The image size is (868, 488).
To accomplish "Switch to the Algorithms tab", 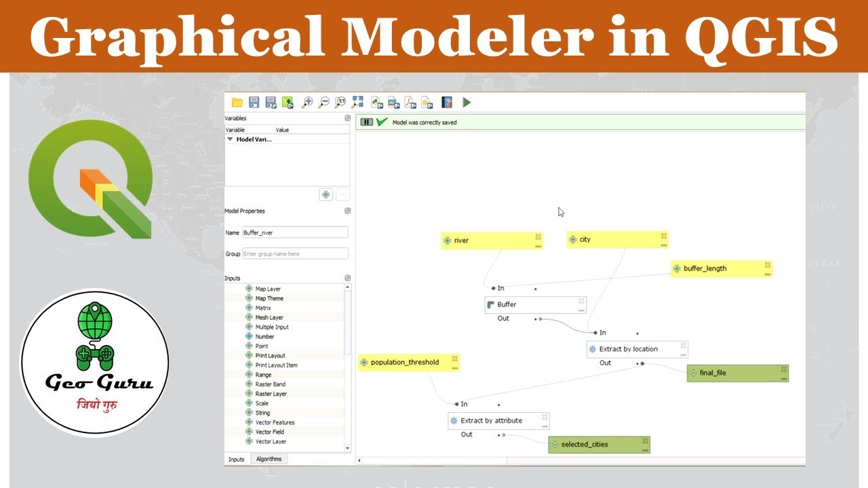I will click(x=269, y=459).
